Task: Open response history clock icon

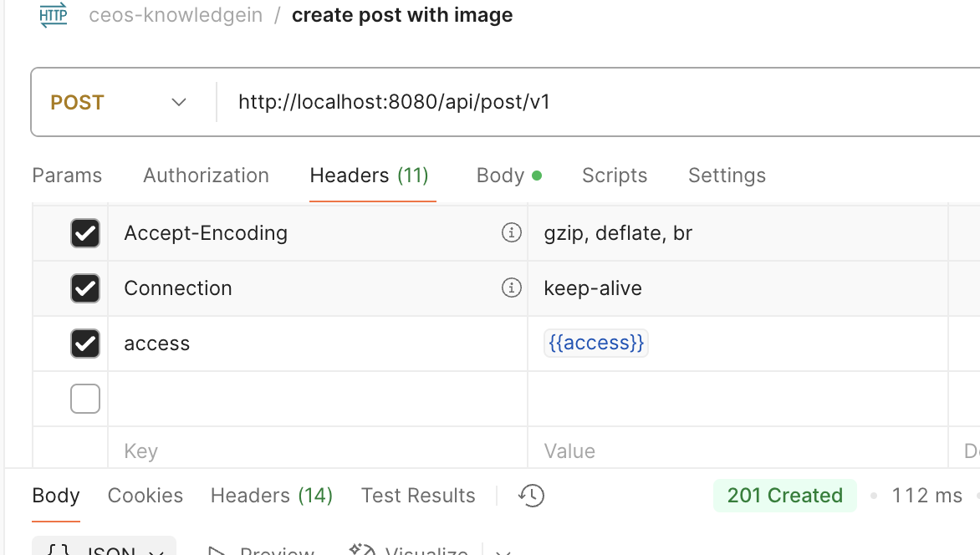Action: pyautogui.click(x=531, y=496)
